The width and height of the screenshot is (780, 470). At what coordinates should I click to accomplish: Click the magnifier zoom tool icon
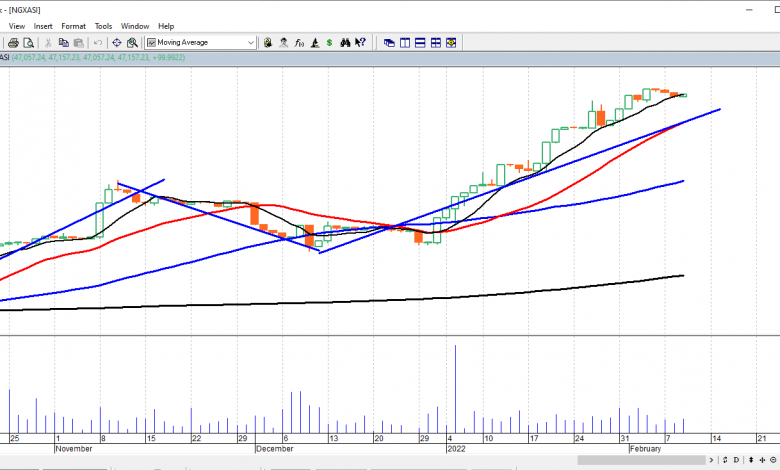(x=132, y=43)
